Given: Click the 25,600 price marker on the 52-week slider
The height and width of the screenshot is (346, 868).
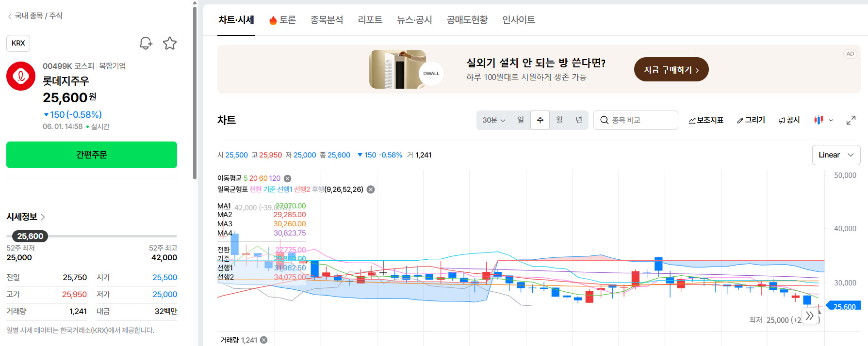Looking at the screenshot, I should tap(30, 236).
